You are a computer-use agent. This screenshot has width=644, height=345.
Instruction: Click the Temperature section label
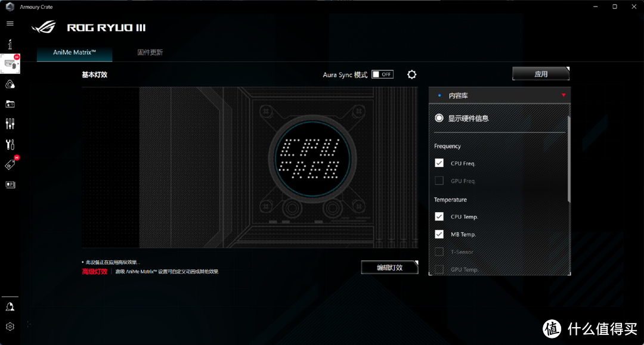[450, 200]
